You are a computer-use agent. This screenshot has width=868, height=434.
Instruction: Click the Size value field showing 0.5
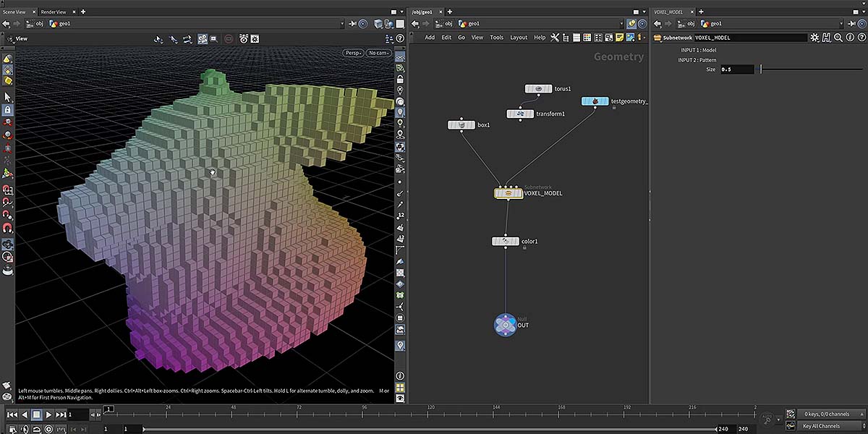737,69
